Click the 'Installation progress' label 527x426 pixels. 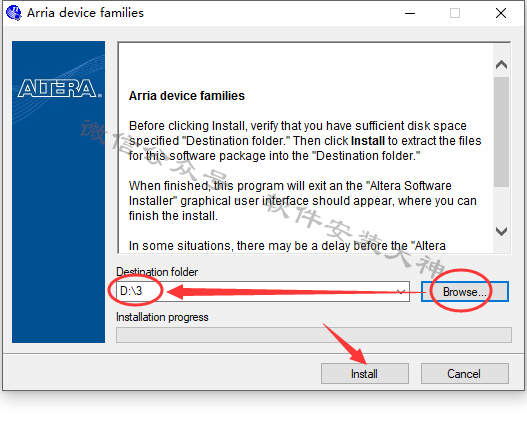pos(162,317)
